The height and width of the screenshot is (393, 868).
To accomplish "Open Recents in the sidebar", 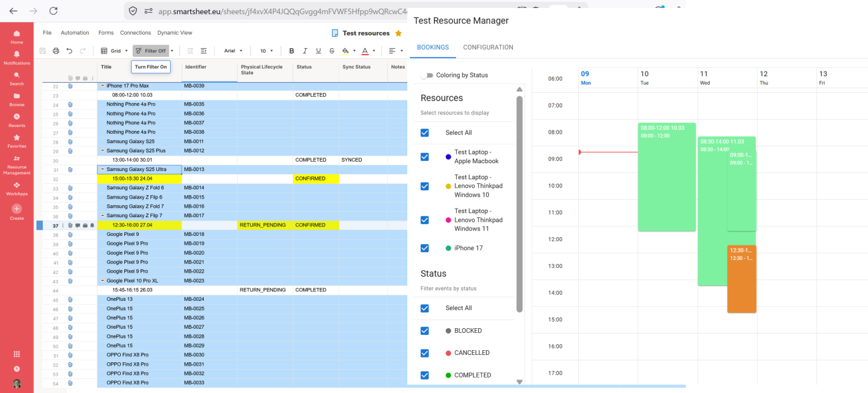I will coord(17,120).
